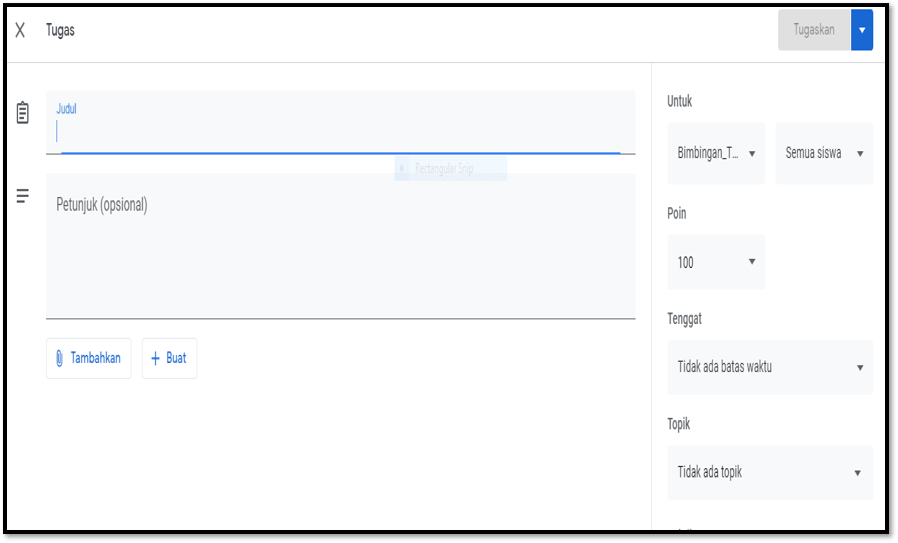Screen dimensions: 898x543
Task: Click the Tugas header title
Action: click(x=60, y=30)
